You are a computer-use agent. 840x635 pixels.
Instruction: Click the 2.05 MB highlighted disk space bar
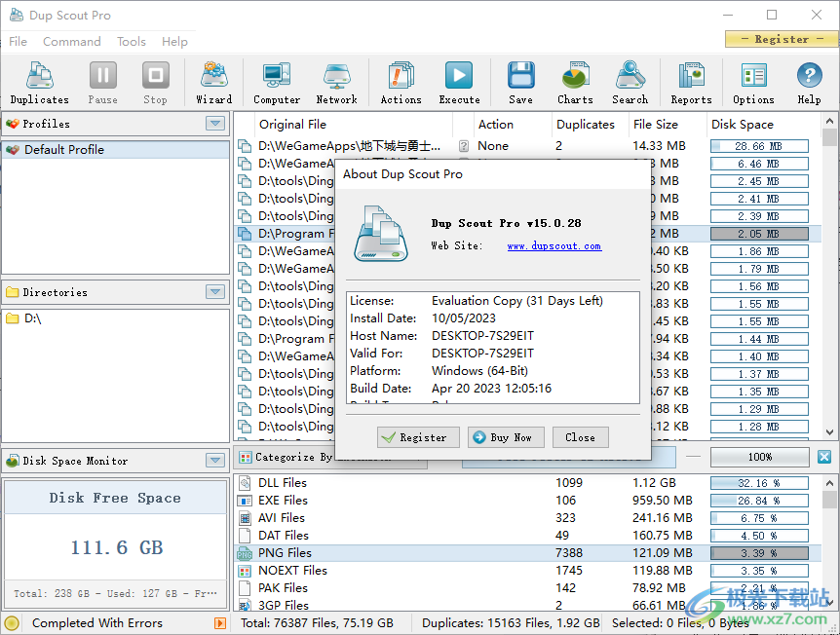tap(759, 234)
